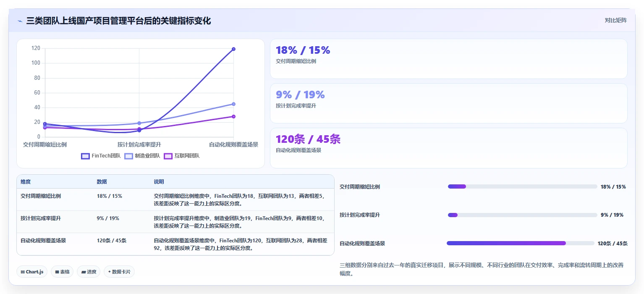Click the FinTech data point at 120
Image resolution: width=644 pixels, height=294 pixels.
(x=233, y=49)
